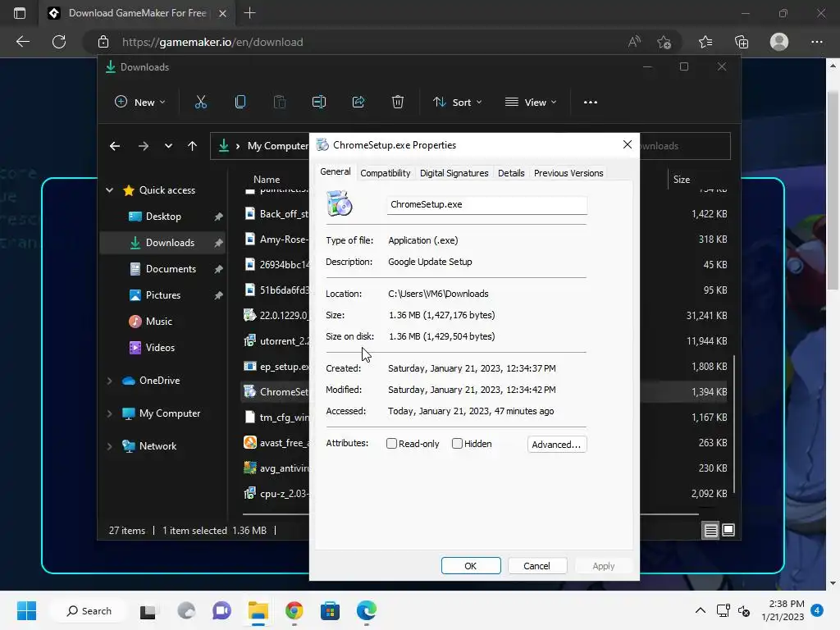The height and width of the screenshot is (630, 840).
Task: Select Desktop in Quick access
Action: (163, 217)
